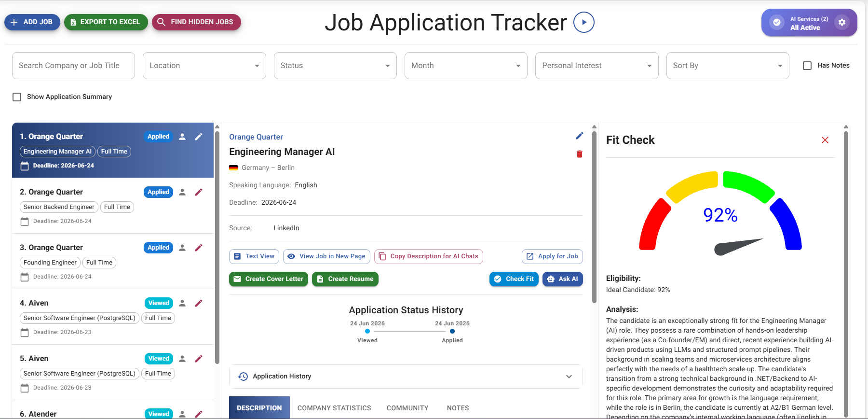Open the Location dropdown
Image resolution: width=868 pixels, height=419 pixels.
coord(204,66)
